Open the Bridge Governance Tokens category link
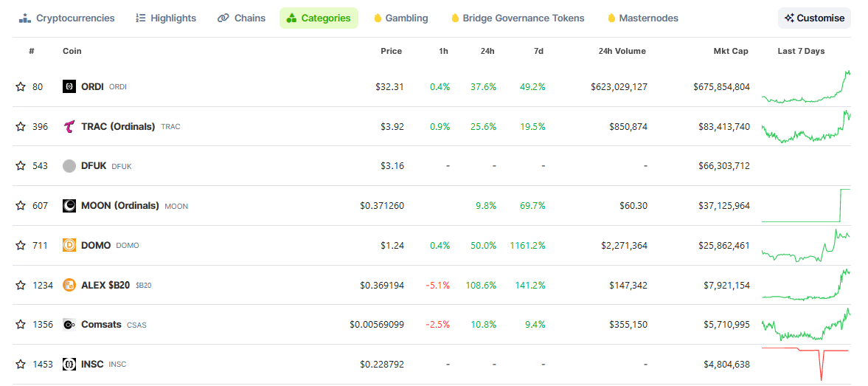The height and width of the screenshot is (386, 868). coord(517,18)
